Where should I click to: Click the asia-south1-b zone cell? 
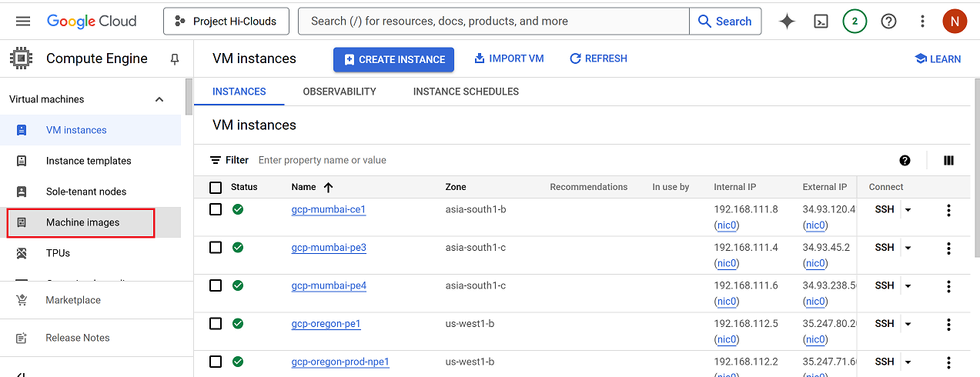(476, 209)
